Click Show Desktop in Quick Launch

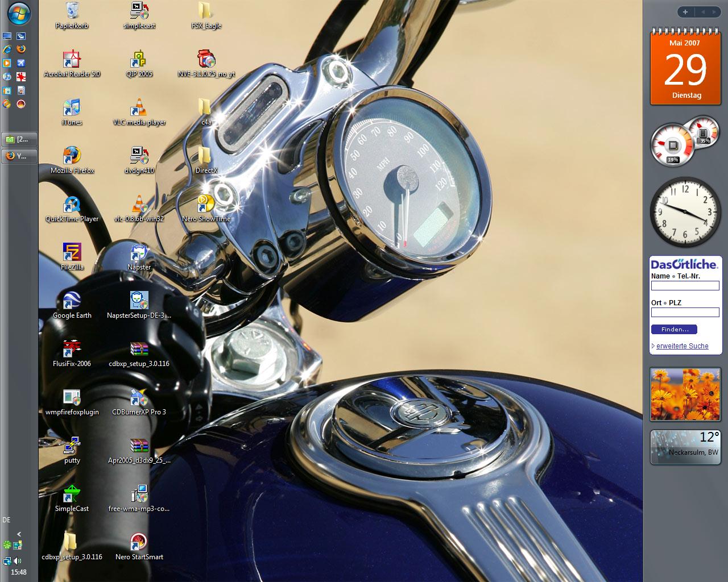point(7,36)
